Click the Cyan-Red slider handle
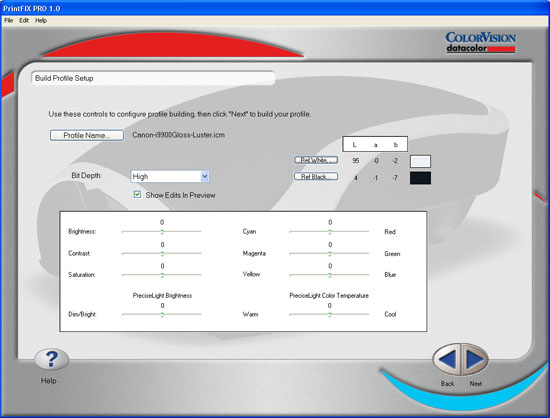 pyautogui.click(x=330, y=232)
